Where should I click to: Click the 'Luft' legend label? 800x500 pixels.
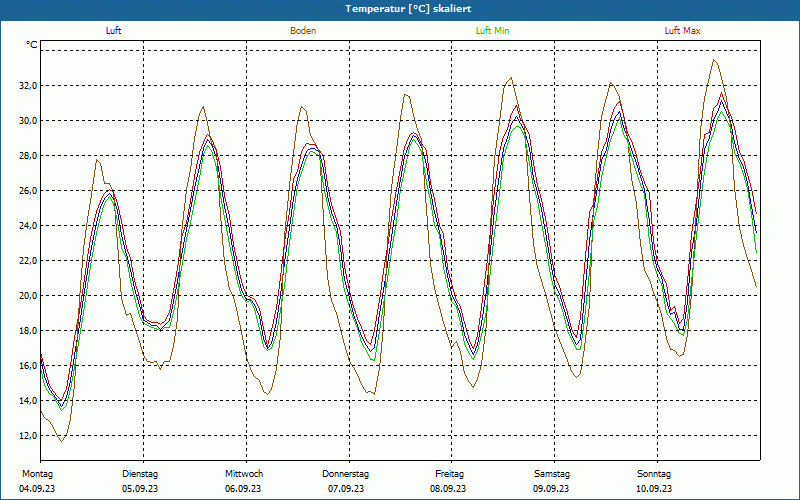click(113, 31)
